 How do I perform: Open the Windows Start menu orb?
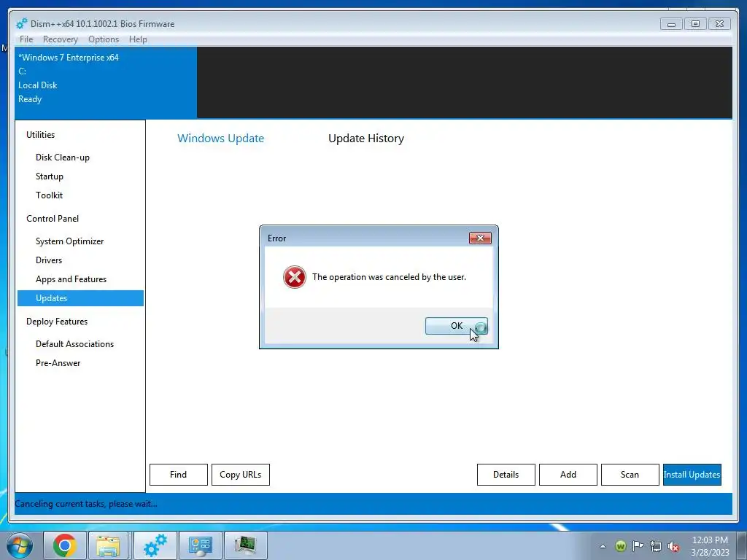[x=20, y=545]
